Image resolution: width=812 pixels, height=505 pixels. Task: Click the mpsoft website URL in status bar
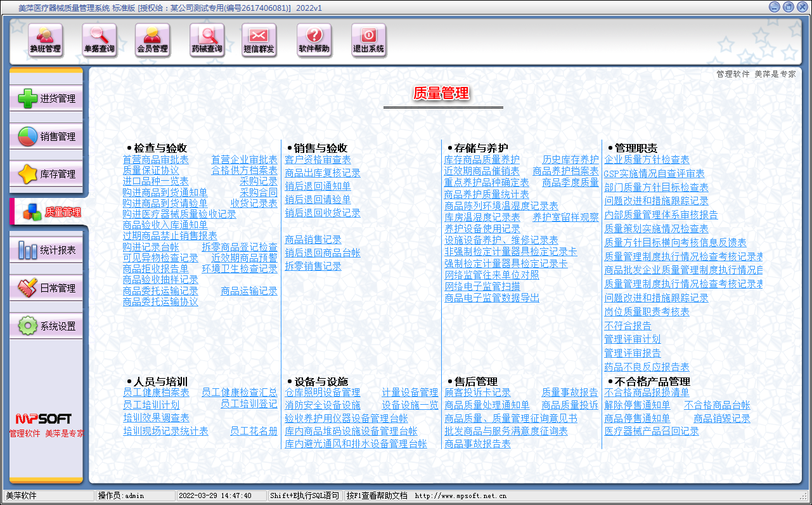[x=460, y=496]
